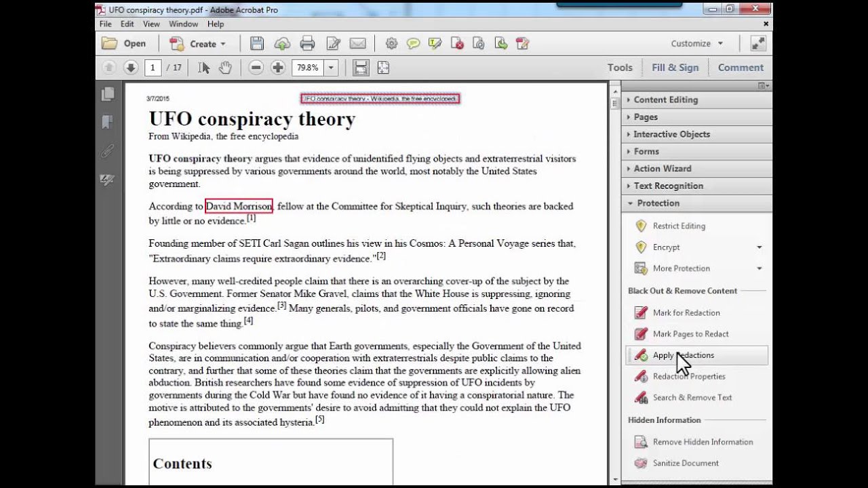Open the attachments paperclip icon

(x=107, y=151)
